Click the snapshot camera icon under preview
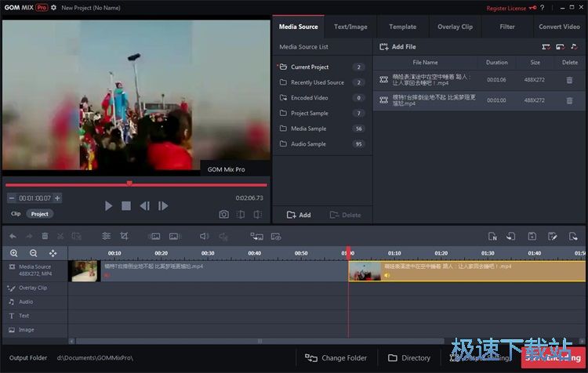 click(x=223, y=214)
